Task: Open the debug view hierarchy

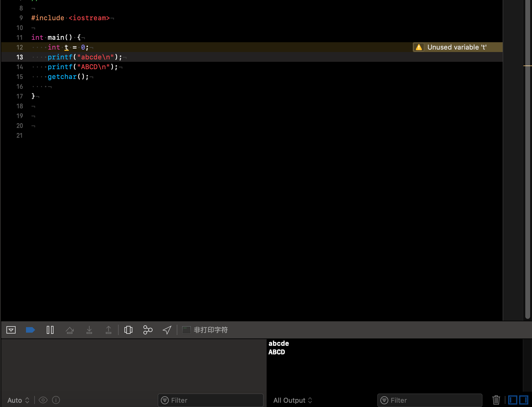Action: [x=128, y=330]
